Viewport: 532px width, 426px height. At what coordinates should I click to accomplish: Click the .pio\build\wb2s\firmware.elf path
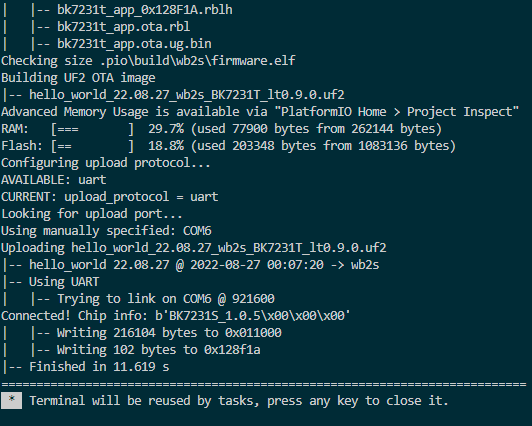pyautogui.click(x=198, y=61)
